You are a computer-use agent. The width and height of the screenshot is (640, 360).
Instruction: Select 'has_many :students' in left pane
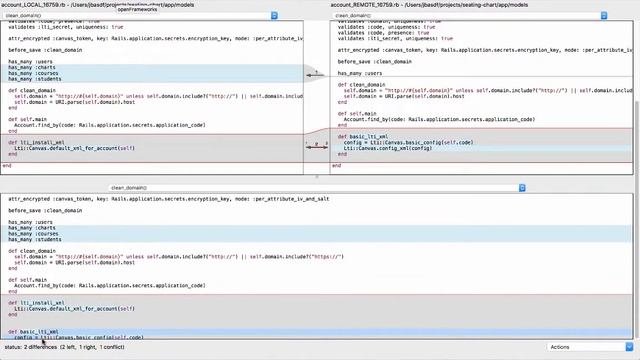35,79
